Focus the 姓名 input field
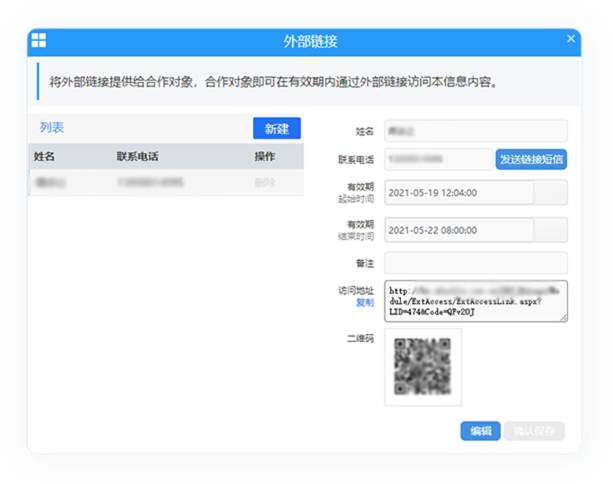 point(476,131)
